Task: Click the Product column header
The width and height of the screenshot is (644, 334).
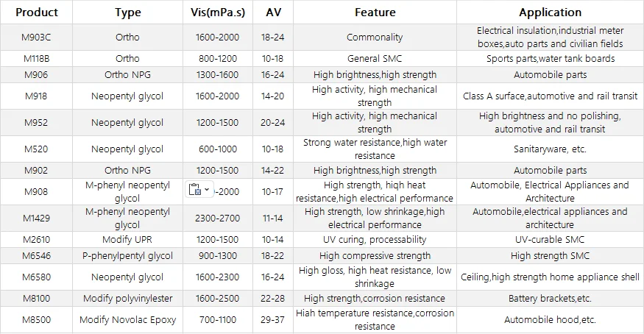Action: pos(36,12)
